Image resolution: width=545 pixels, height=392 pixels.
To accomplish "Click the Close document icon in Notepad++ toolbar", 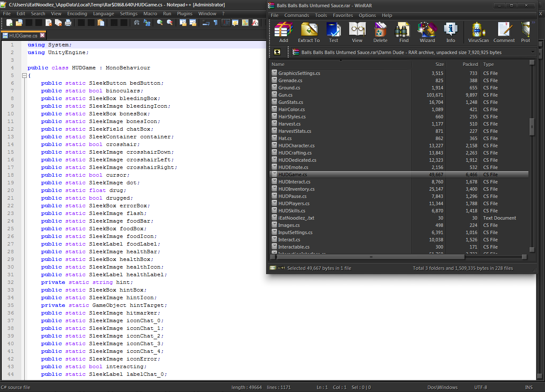I will point(49,23).
